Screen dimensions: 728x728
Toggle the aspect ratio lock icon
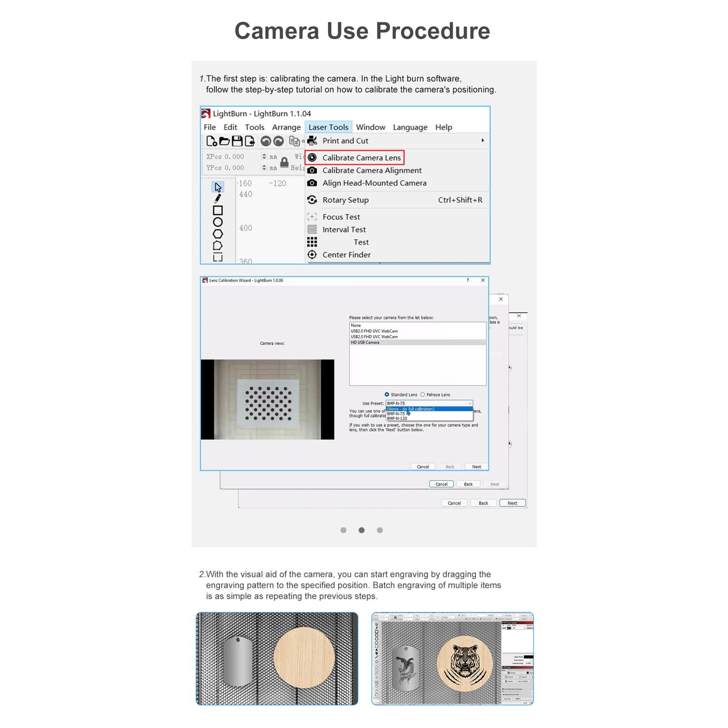(284, 162)
